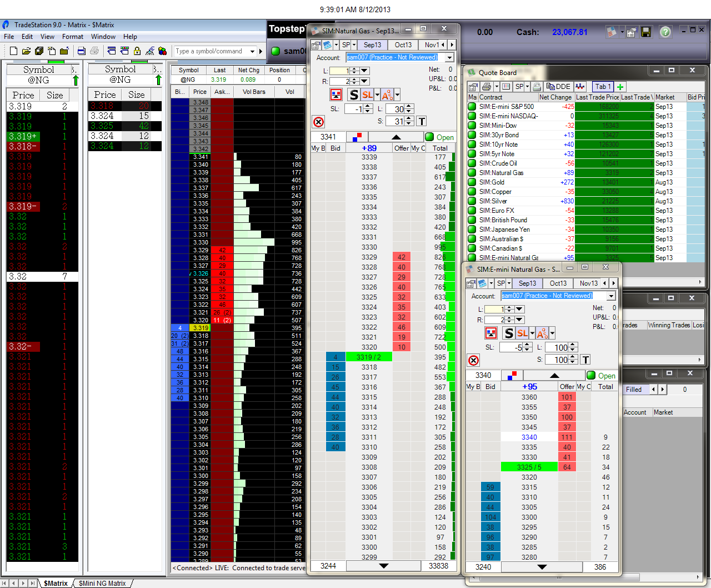The image size is (711, 588).
Task: Click the Vol Bars column header in Matrix
Action: tap(254, 92)
